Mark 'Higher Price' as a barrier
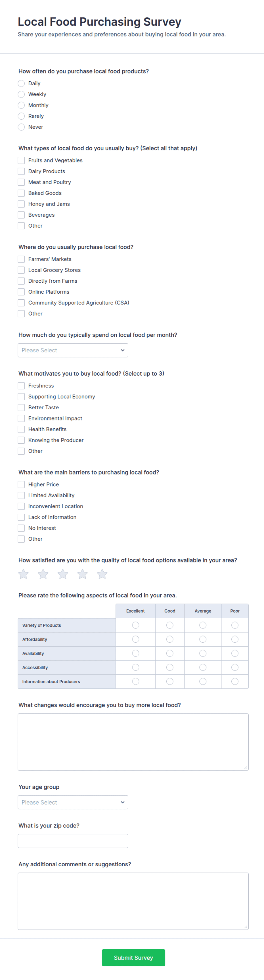 pyautogui.click(x=21, y=484)
